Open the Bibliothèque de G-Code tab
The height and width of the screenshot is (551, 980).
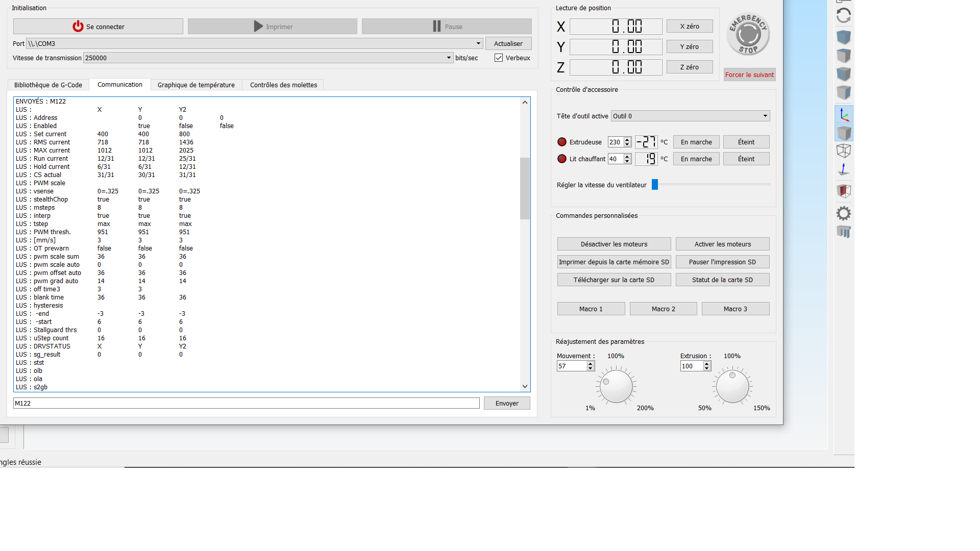(x=48, y=85)
